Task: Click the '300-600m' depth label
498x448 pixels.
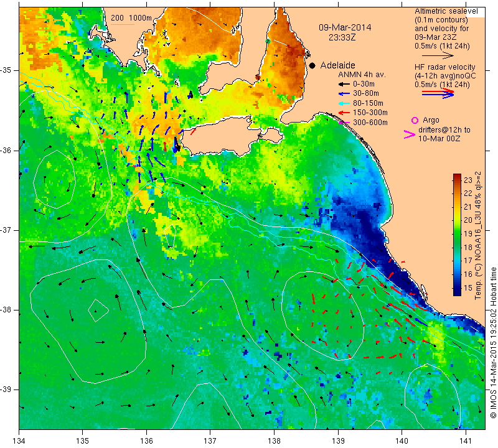Action: click(370, 123)
